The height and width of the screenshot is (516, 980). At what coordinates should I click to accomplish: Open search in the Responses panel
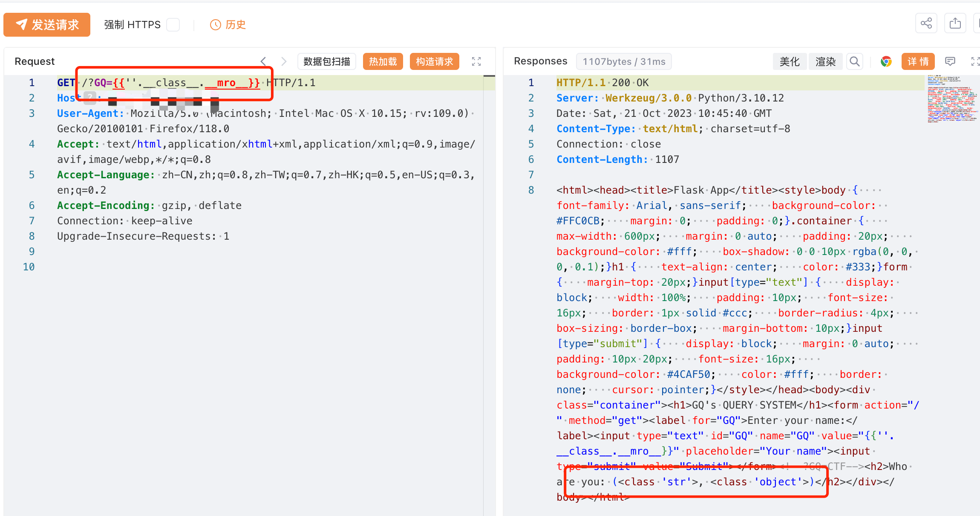[x=855, y=61]
